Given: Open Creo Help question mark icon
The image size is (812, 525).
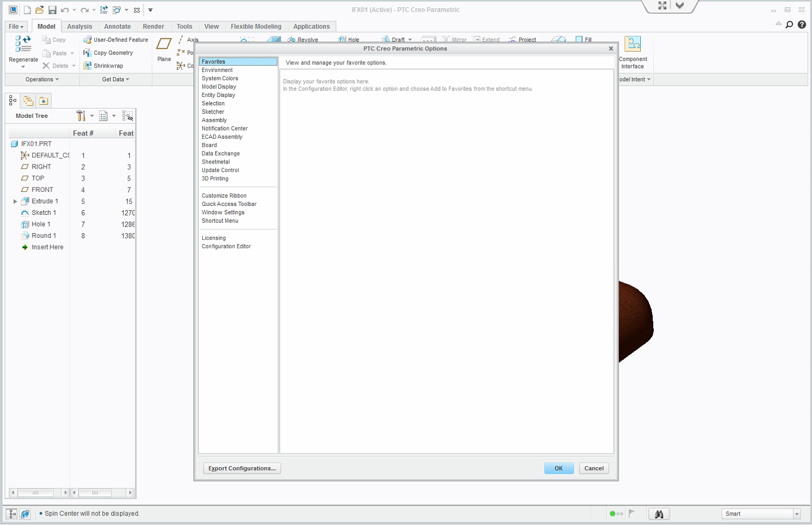Looking at the screenshot, I should pyautogui.click(x=802, y=25).
